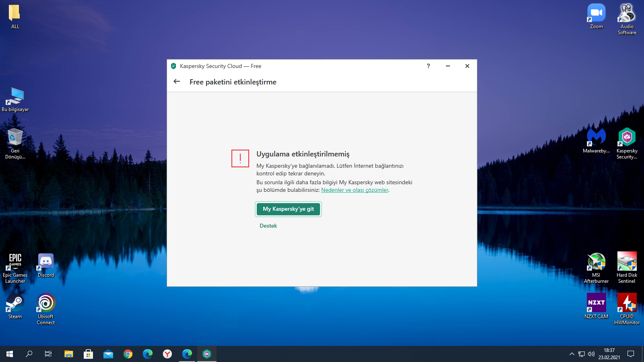Select the MSI Afterburner shortcut
644x362 pixels.
(x=597, y=268)
